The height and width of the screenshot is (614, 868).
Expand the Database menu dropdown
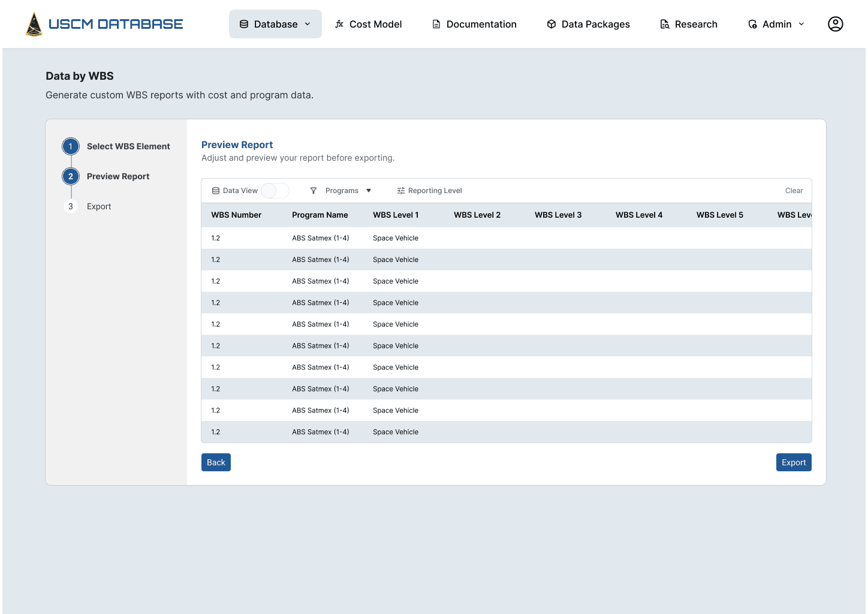[x=275, y=24]
